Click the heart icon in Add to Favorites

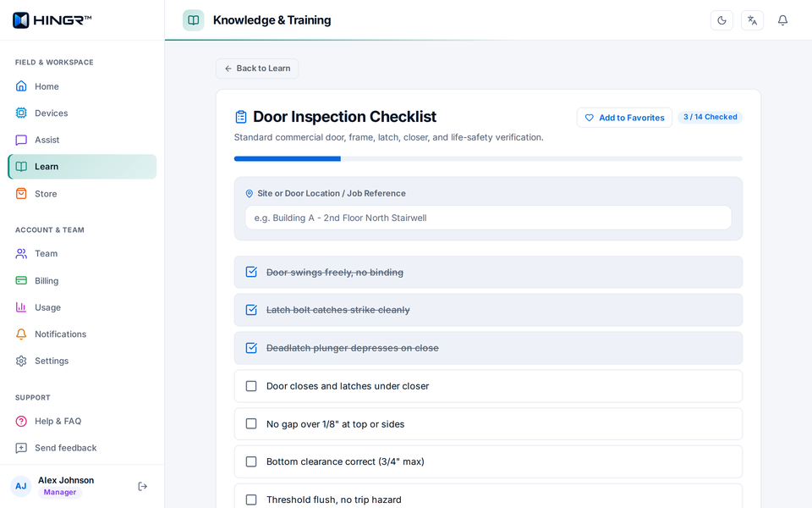(x=590, y=118)
